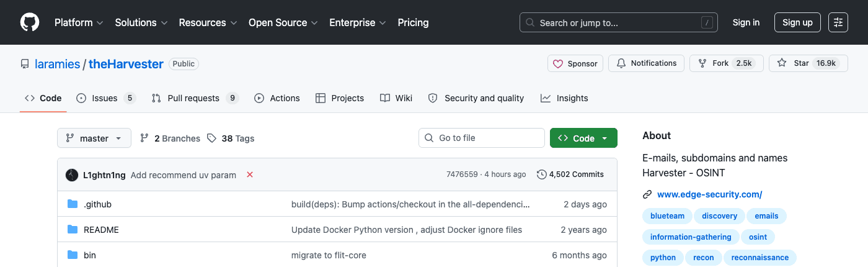Open commit Add recommend uv param
Image resolution: width=868 pixels, height=267 pixels.
tap(184, 175)
